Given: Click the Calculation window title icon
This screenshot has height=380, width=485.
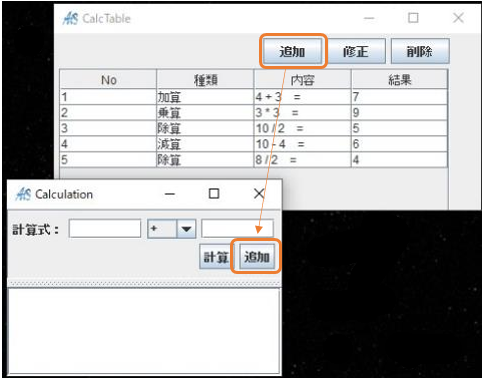Looking at the screenshot, I should pos(23,194).
